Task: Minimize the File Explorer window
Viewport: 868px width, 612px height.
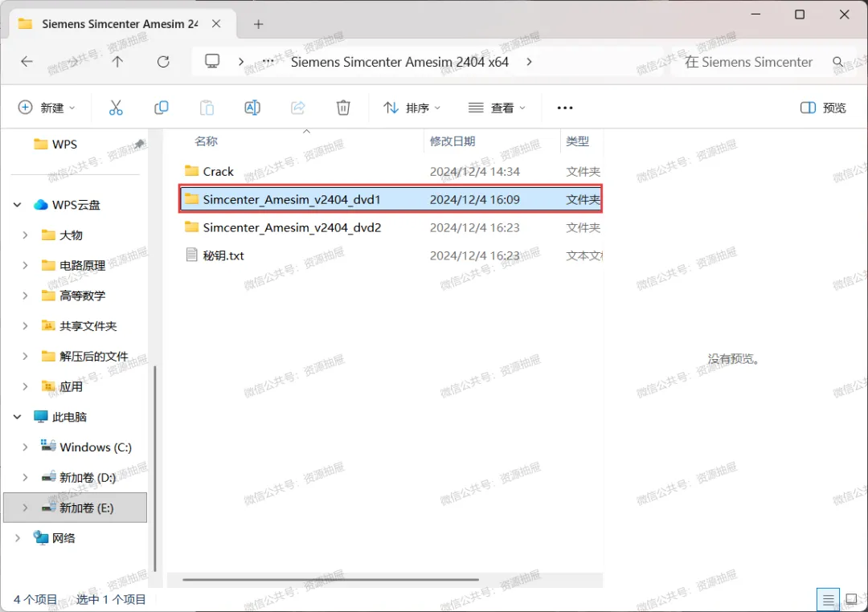Action: 755,14
